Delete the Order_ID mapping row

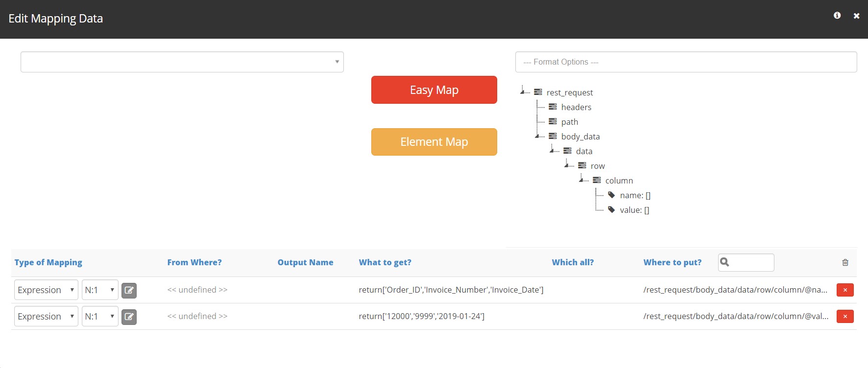[x=845, y=290]
